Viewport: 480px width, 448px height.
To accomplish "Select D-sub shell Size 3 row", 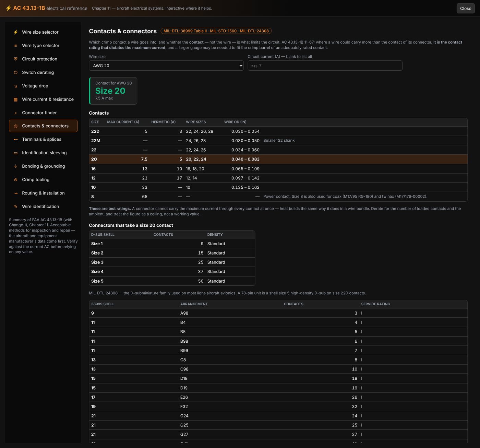I will click(x=172, y=262).
